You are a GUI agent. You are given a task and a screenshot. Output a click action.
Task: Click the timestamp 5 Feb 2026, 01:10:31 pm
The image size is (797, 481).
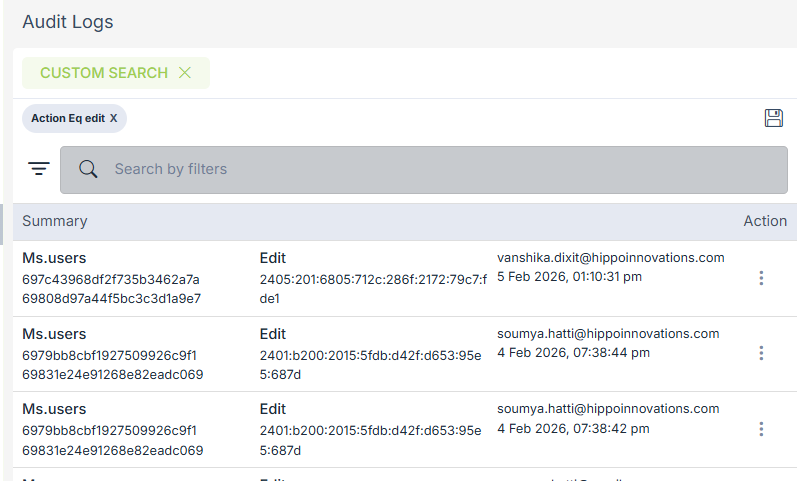click(569, 276)
